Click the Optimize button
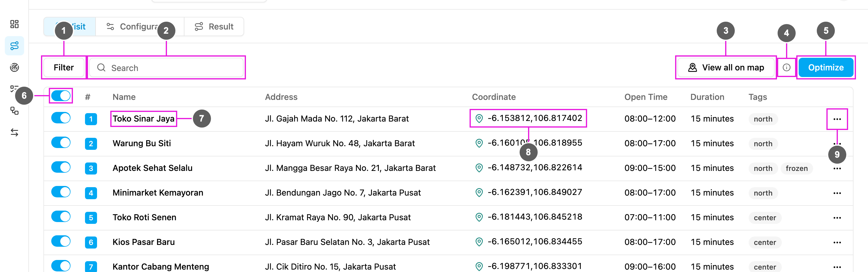This screenshot has width=868, height=272. pyautogui.click(x=826, y=68)
